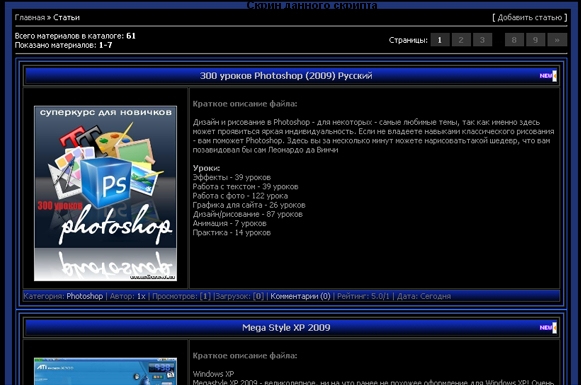Select current page 1 button
This screenshot has width=581, height=385.
[440, 40]
